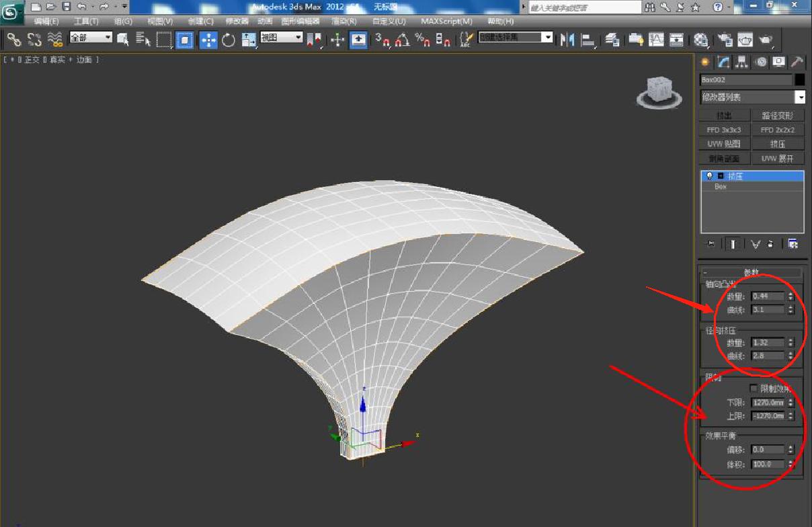Toggle the 3D snap magnet icon
The width and height of the screenshot is (812, 527).
point(384,40)
